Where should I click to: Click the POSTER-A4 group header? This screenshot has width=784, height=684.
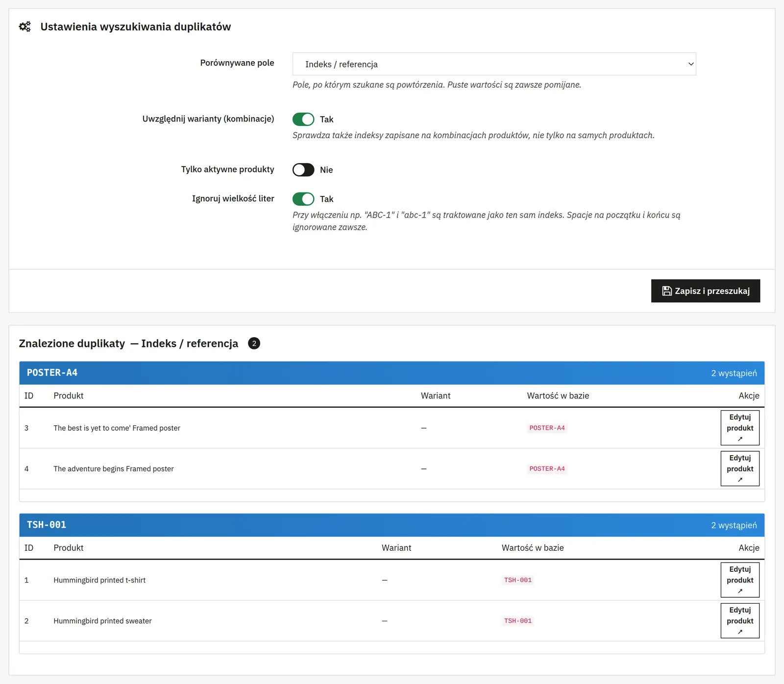(x=392, y=373)
